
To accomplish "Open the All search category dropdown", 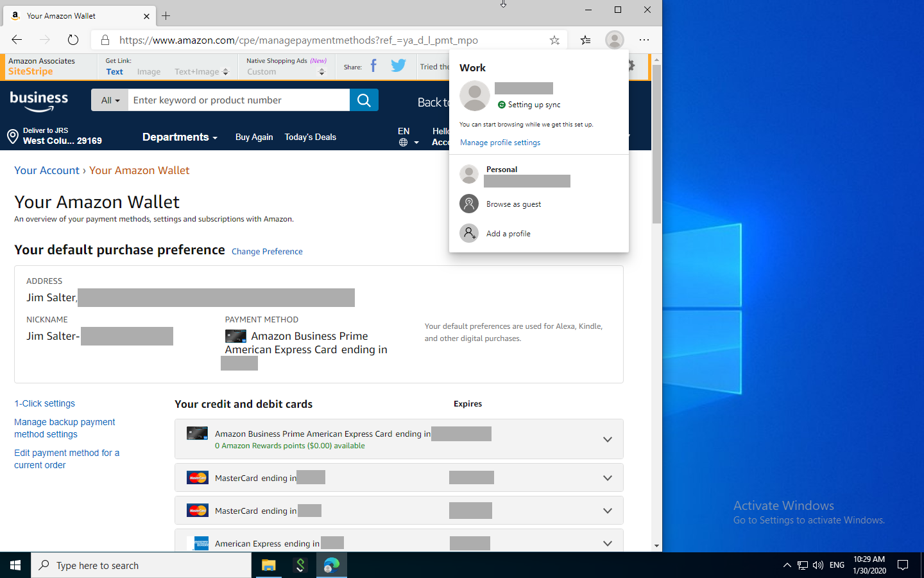I will pyautogui.click(x=110, y=100).
